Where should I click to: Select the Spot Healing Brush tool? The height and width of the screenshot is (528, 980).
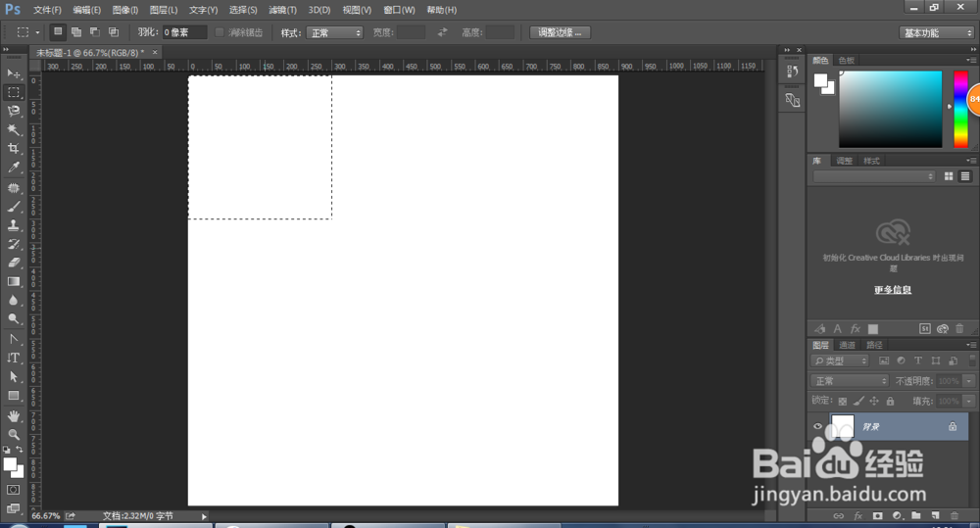pos(14,188)
